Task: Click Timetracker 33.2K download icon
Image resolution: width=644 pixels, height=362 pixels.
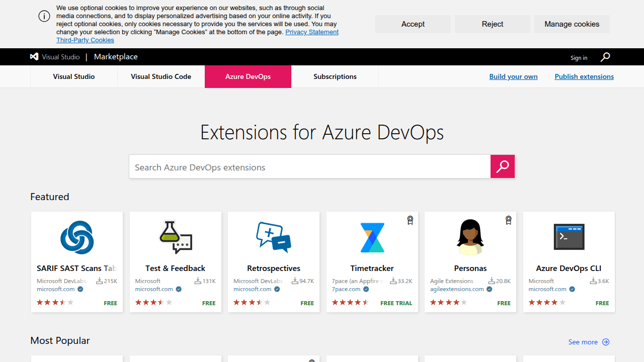Action: (x=393, y=281)
